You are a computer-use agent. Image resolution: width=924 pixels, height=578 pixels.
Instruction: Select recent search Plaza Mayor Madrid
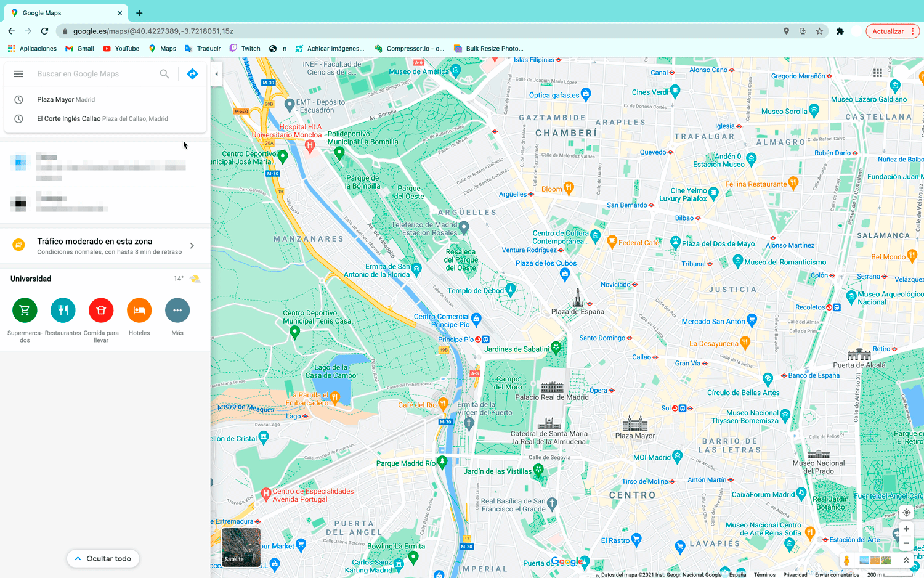105,99
